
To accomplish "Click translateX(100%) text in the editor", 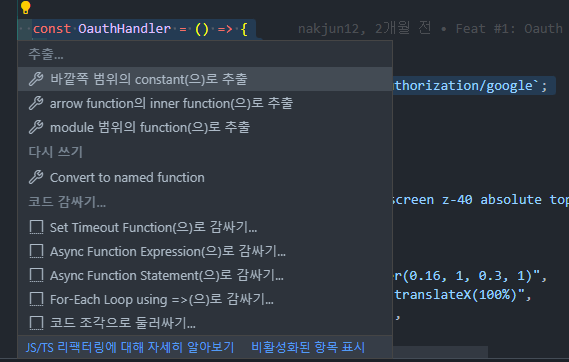I will tap(456, 295).
